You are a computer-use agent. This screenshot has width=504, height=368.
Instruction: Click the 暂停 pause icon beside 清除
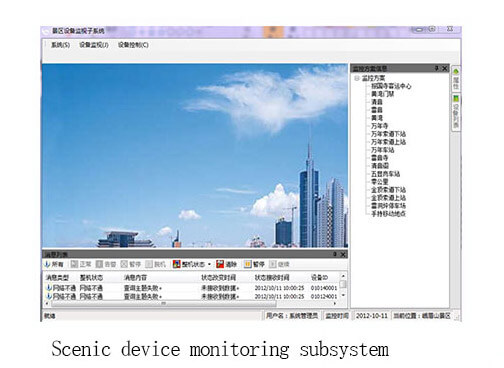[x=247, y=264]
